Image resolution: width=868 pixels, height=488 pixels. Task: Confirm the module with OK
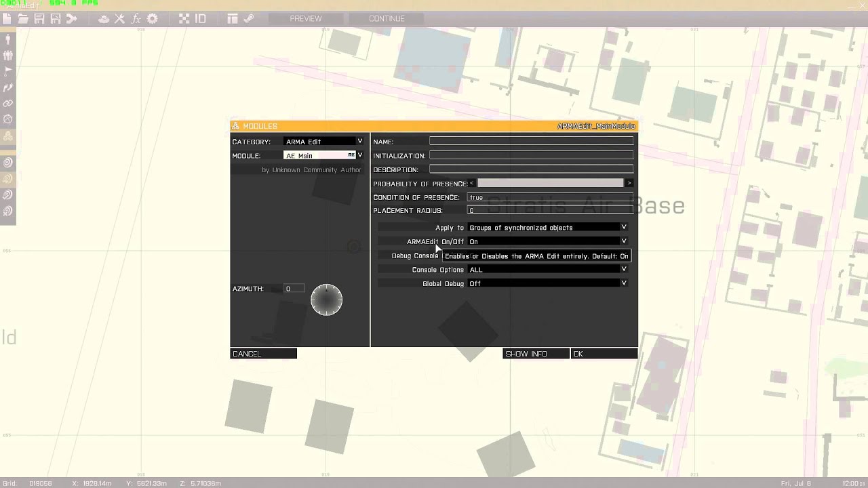click(x=604, y=354)
